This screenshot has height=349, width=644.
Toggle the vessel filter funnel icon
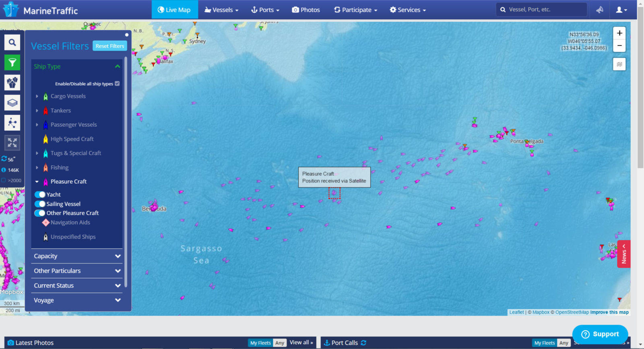(12, 62)
